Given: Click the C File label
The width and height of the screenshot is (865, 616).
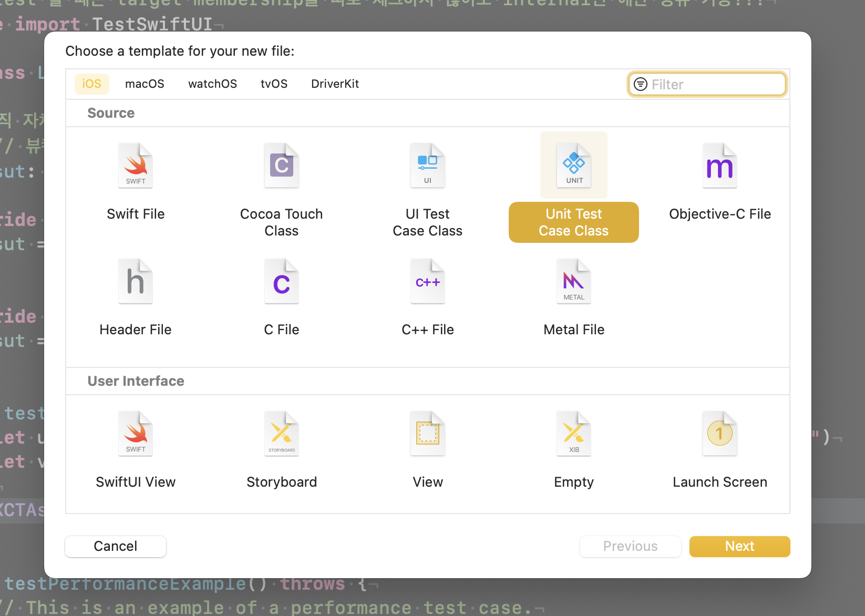Looking at the screenshot, I should [282, 330].
